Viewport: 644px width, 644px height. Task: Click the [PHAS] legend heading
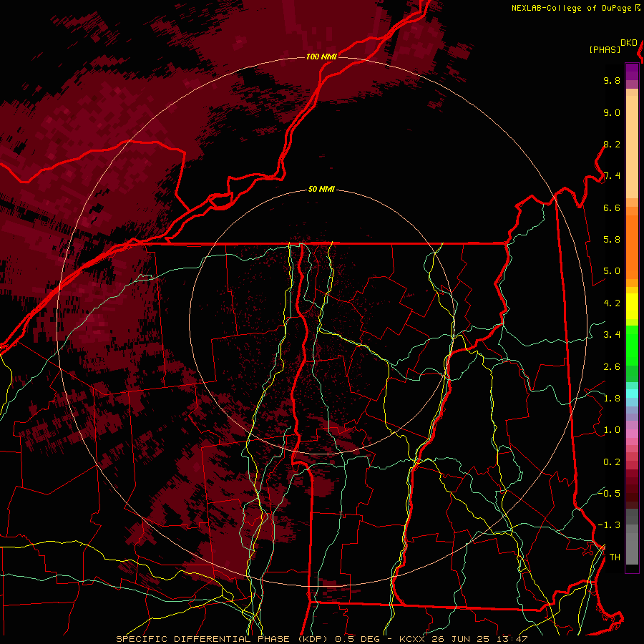605,49
